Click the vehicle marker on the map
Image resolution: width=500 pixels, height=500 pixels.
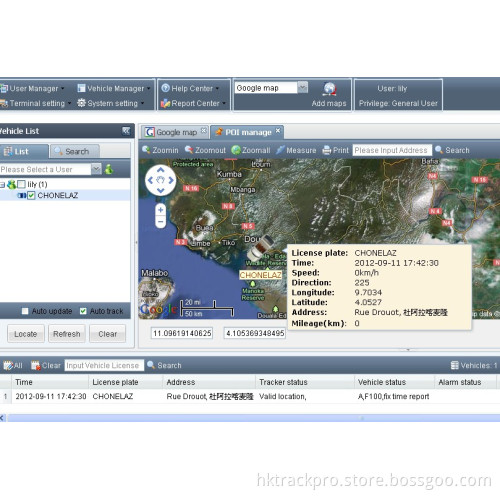(x=260, y=248)
